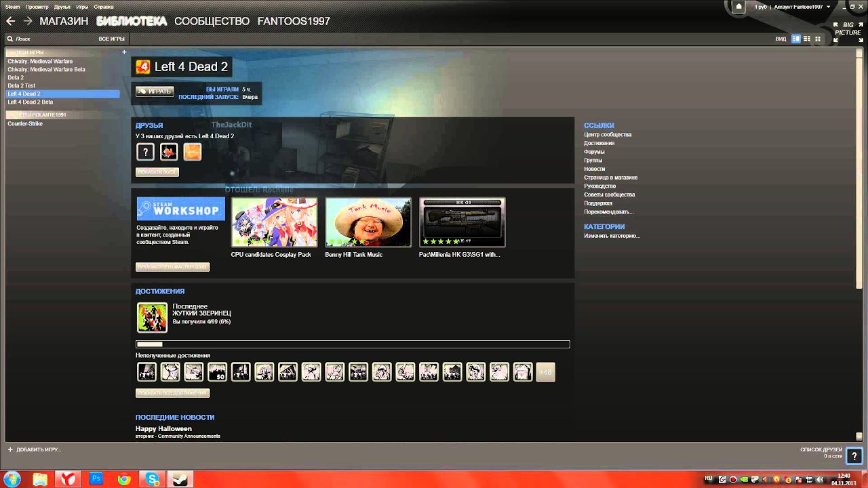Open the Steam Workshop banner
Image resolution: width=868 pixels, height=488 pixels.
coord(180,208)
